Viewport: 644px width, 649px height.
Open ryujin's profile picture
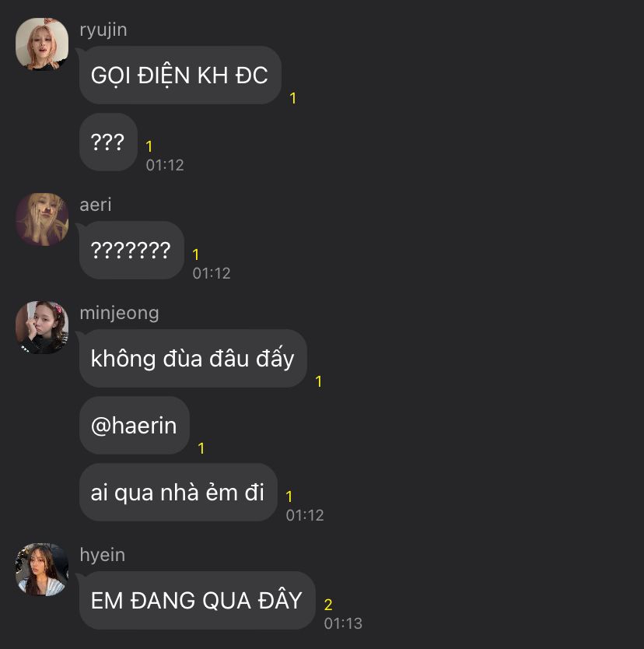(x=42, y=44)
